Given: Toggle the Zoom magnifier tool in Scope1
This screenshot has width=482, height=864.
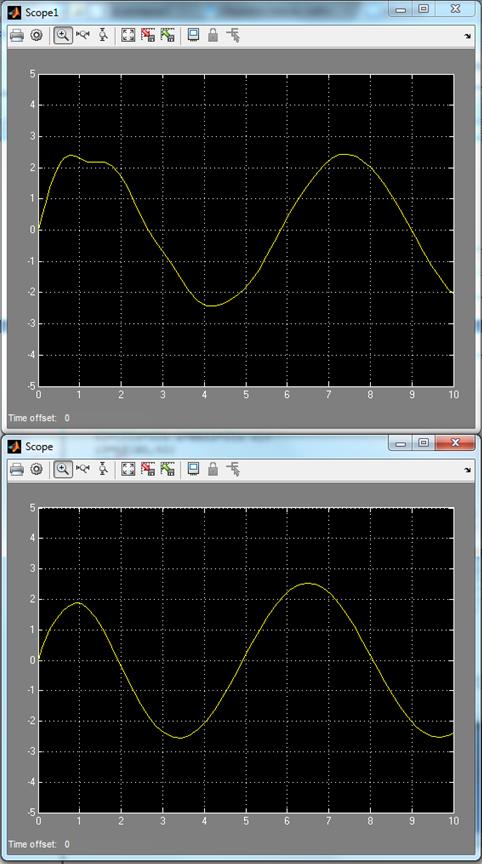Looking at the screenshot, I should (x=63, y=36).
